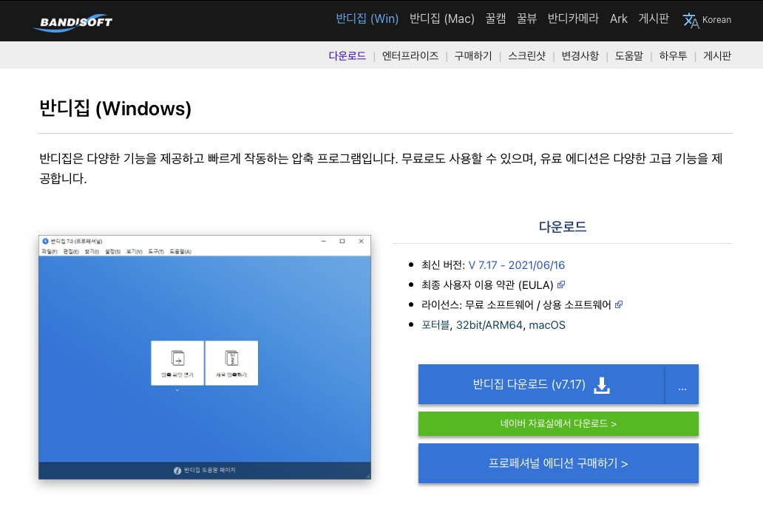Open the language selector translate icon
This screenshot has height=532, width=763.
[691, 21]
